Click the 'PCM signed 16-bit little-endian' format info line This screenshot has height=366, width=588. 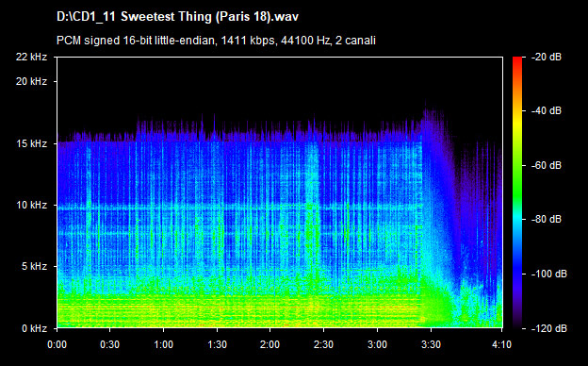(216, 41)
